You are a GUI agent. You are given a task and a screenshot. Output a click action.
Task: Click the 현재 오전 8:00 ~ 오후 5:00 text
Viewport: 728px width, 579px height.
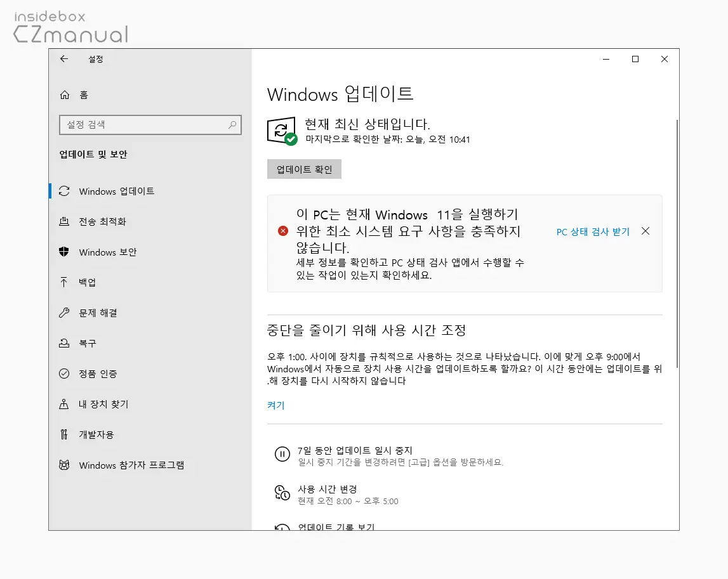click(348, 501)
